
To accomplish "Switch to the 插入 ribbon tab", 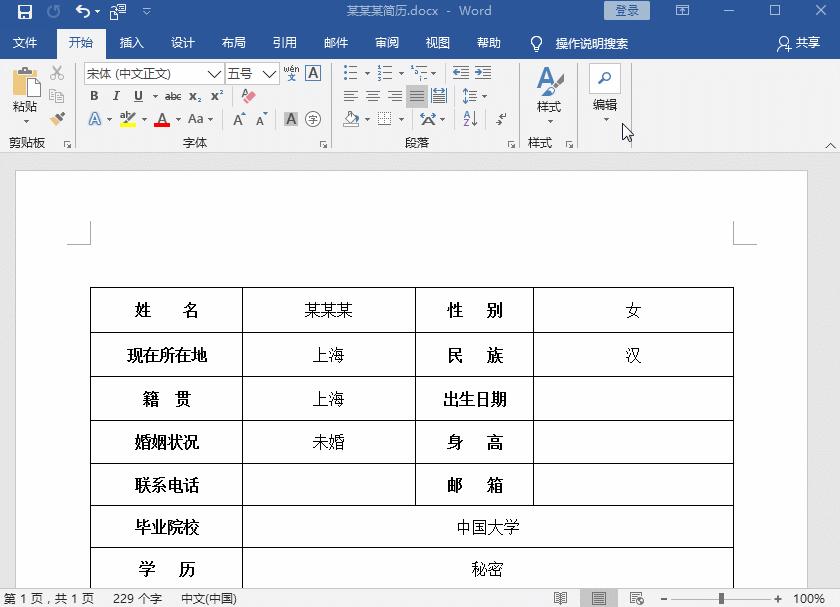I will (132, 42).
